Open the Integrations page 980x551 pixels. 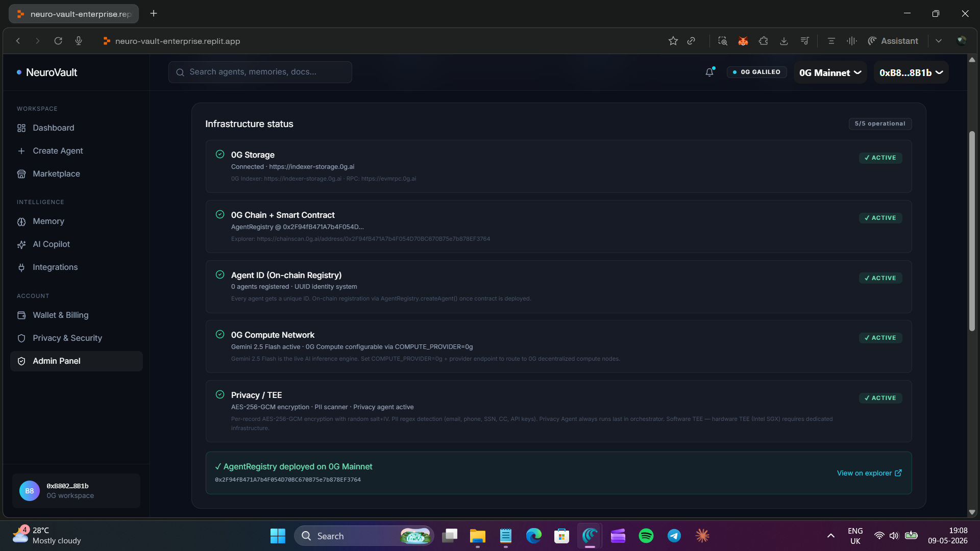click(77, 267)
